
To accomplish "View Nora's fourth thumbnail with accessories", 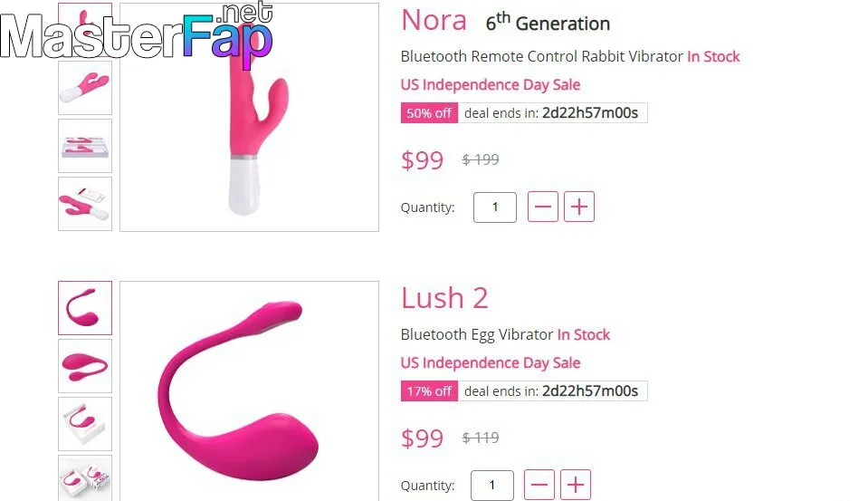I will click(85, 204).
